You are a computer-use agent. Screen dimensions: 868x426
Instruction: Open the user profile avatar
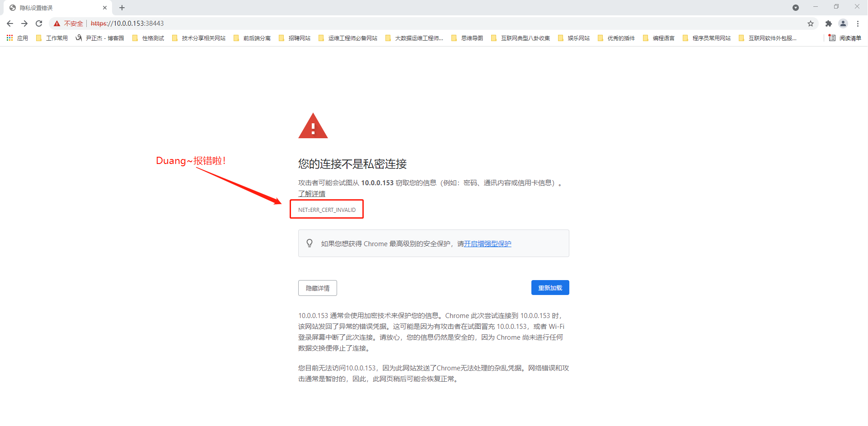843,23
